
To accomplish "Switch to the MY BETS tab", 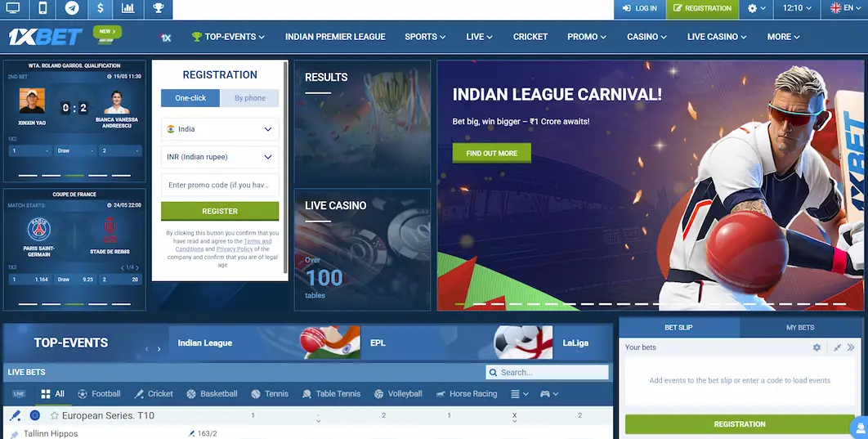I will [800, 327].
